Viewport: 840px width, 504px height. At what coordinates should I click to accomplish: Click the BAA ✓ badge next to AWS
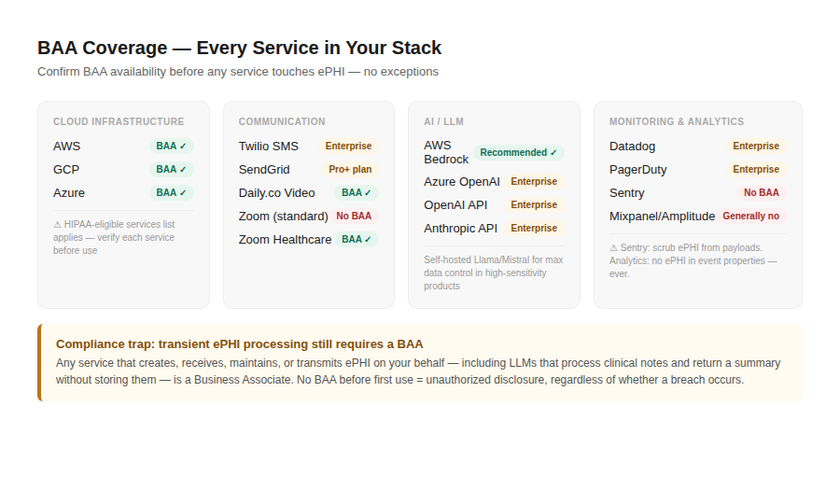click(172, 147)
